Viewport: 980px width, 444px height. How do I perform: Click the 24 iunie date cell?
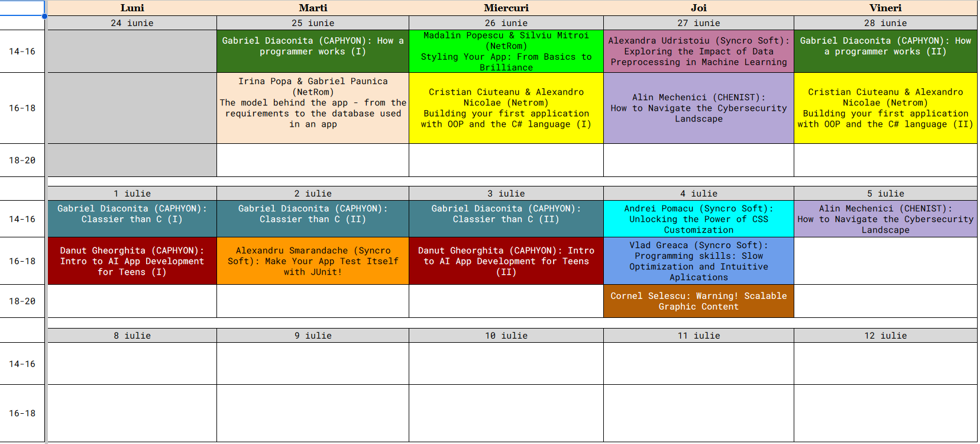coord(132,23)
